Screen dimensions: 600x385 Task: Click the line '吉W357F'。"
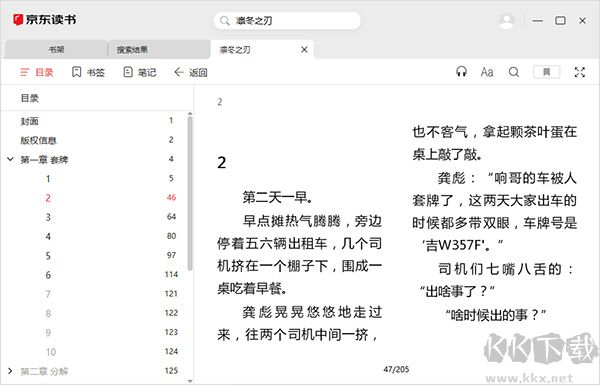pyautogui.click(x=462, y=245)
